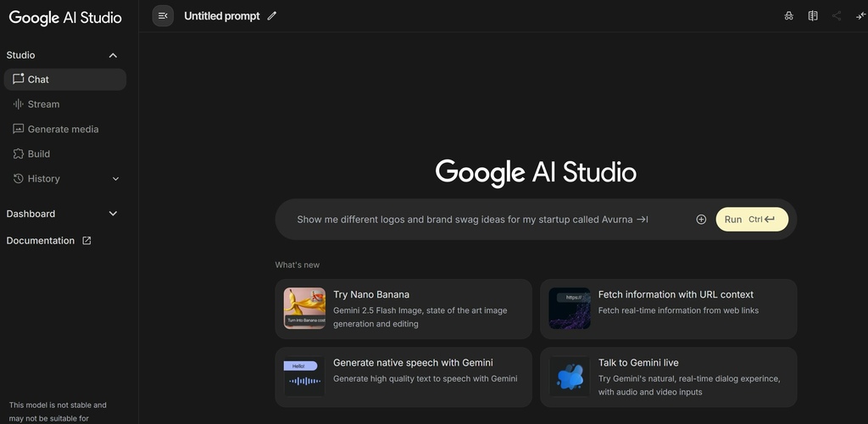The width and height of the screenshot is (868, 424).
Task: Click the tab-complete arrow icon in prompt
Action: pyautogui.click(x=643, y=219)
